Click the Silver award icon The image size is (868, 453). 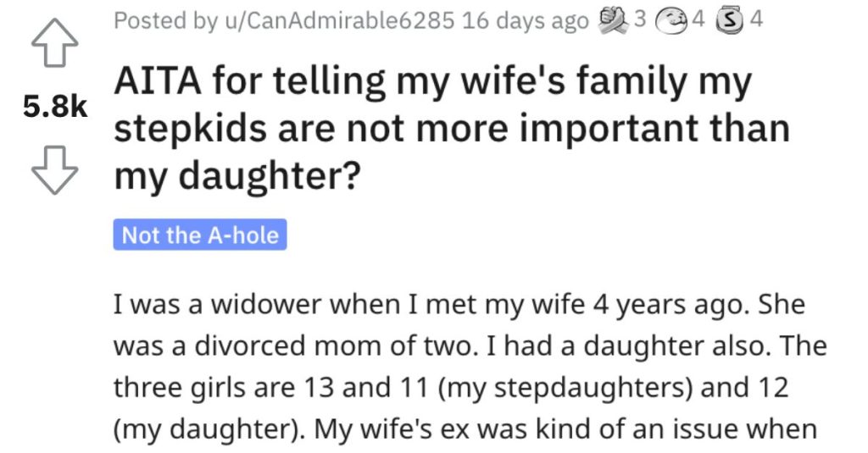(x=730, y=21)
